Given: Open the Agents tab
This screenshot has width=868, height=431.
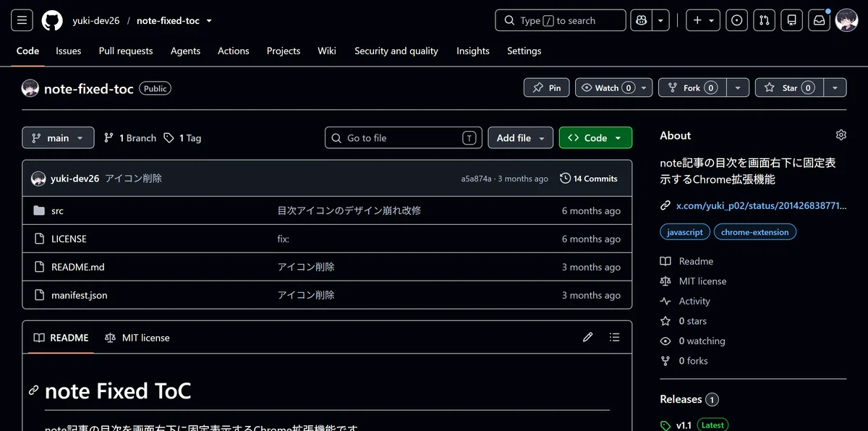Looking at the screenshot, I should pos(185,51).
